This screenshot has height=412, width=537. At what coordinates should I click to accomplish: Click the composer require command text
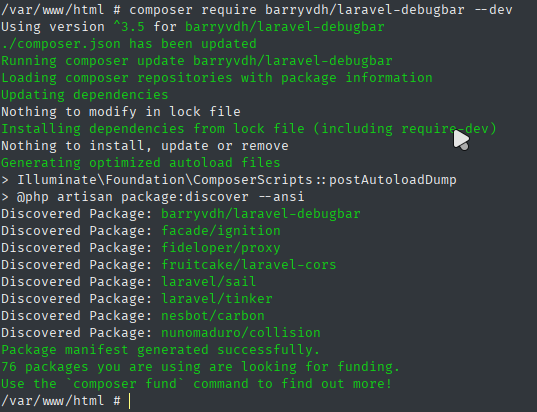pos(321,10)
